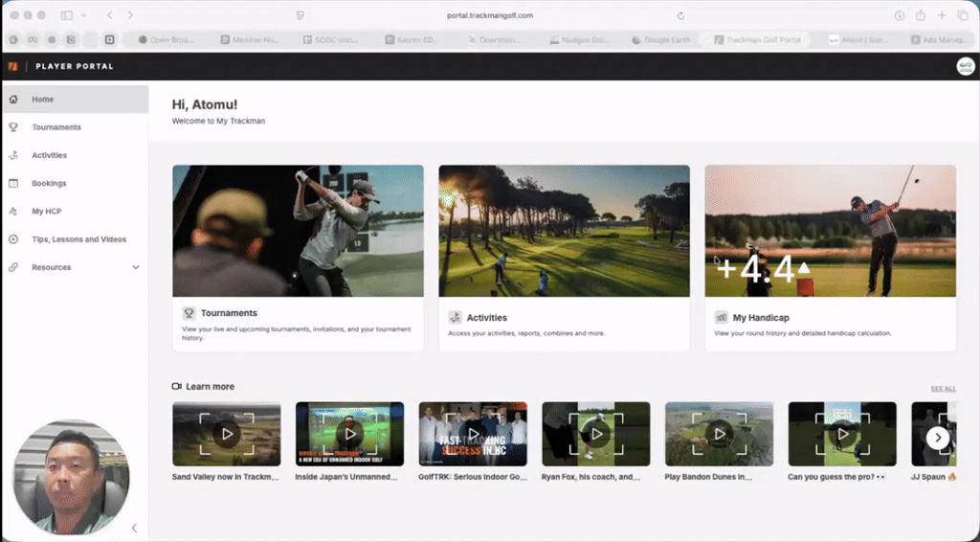Go back with Safari back arrow

click(x=110, y=15)
